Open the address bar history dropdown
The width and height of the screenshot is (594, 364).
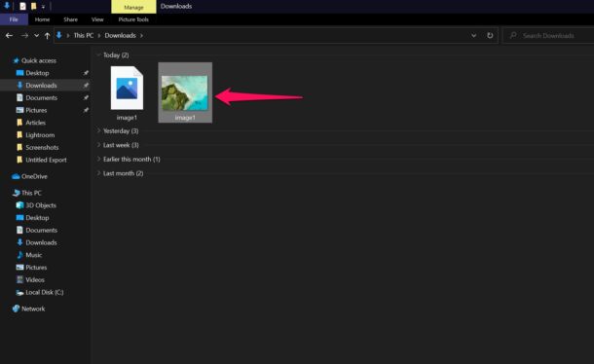coord(473,35)
